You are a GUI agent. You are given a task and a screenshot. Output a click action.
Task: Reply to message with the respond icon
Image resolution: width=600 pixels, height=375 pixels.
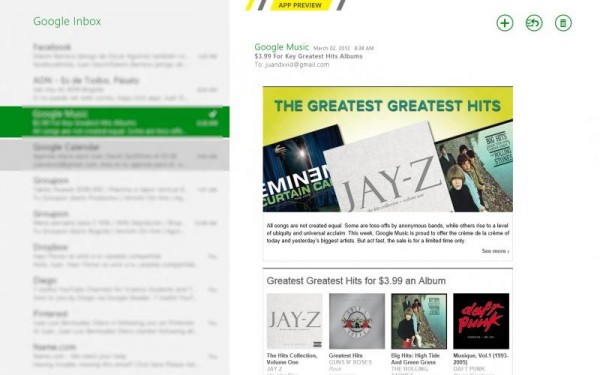(x=534, y=23)
